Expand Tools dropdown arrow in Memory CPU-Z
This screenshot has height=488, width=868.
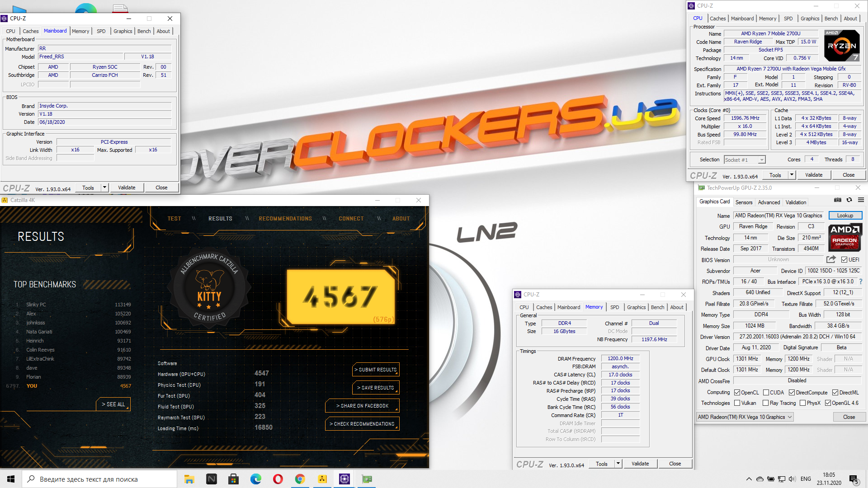click(x=618, y=464)
